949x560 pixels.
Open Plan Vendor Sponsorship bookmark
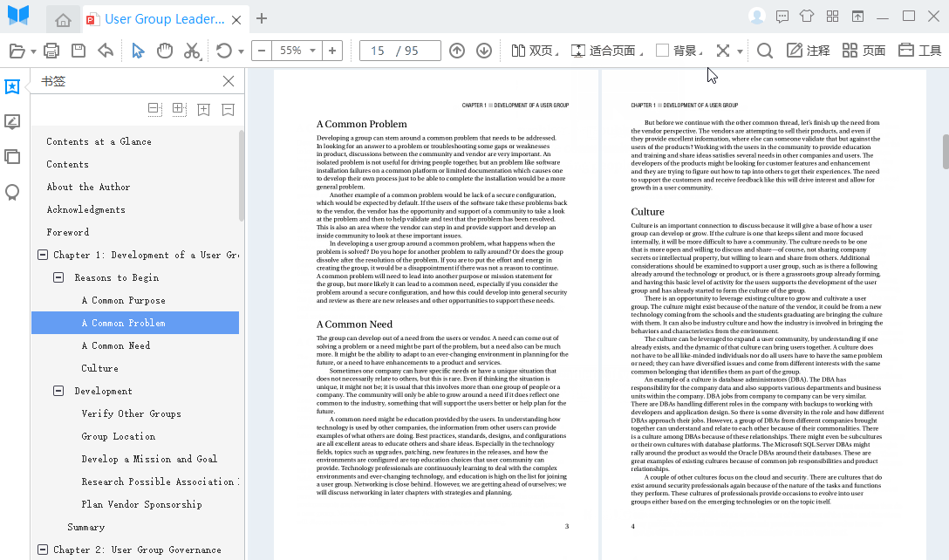(x=141, y=504)
